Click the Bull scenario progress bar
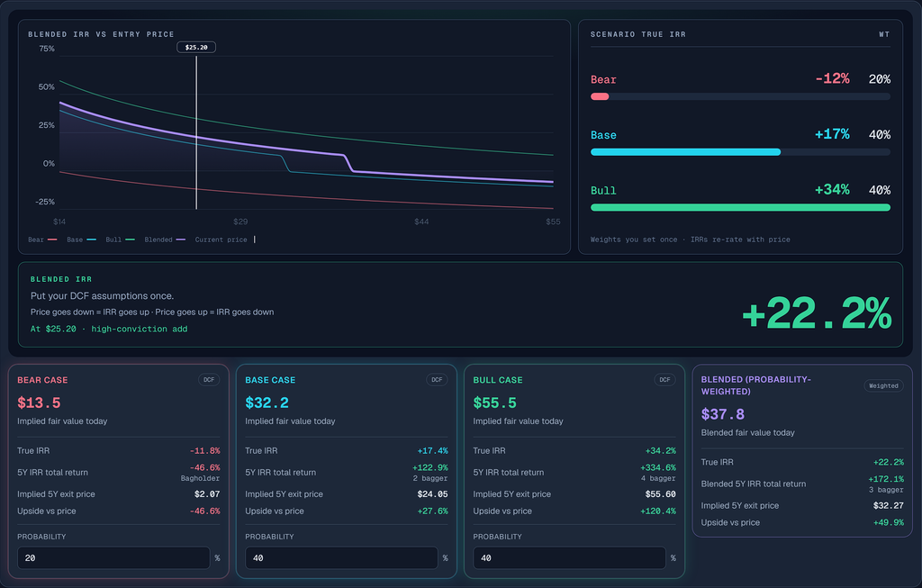Screen dimensions: 922x588 coord(740,208)
